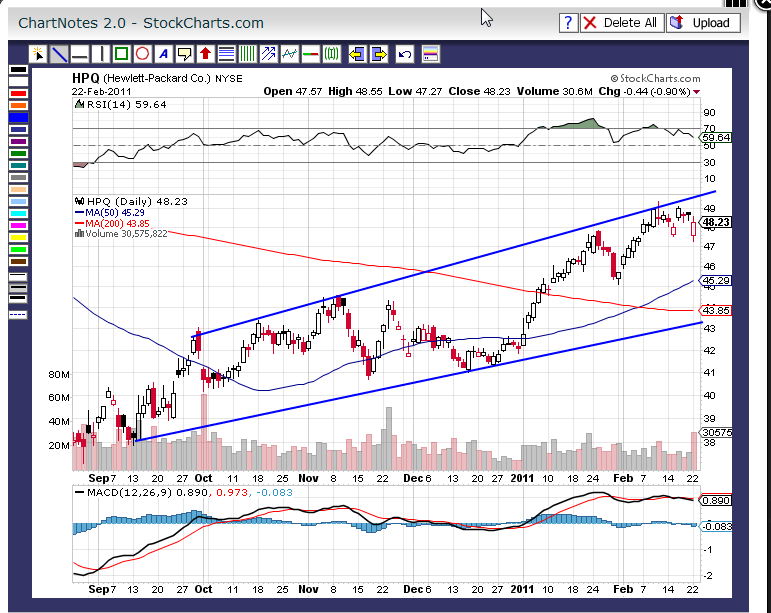Choose the horizontal line tool

pyautogui.click(x=80, y=54)
